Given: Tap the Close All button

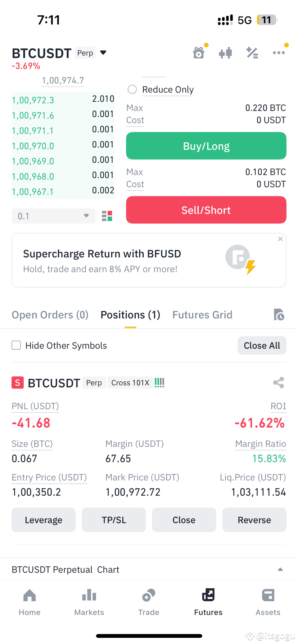Looking at the screenshot, I should [262, 345].
